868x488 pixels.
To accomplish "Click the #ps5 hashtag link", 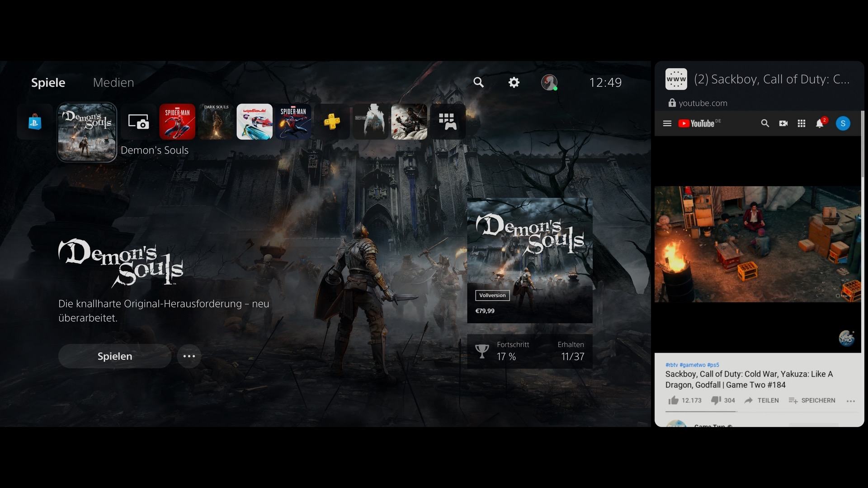I will coord(713,365).
